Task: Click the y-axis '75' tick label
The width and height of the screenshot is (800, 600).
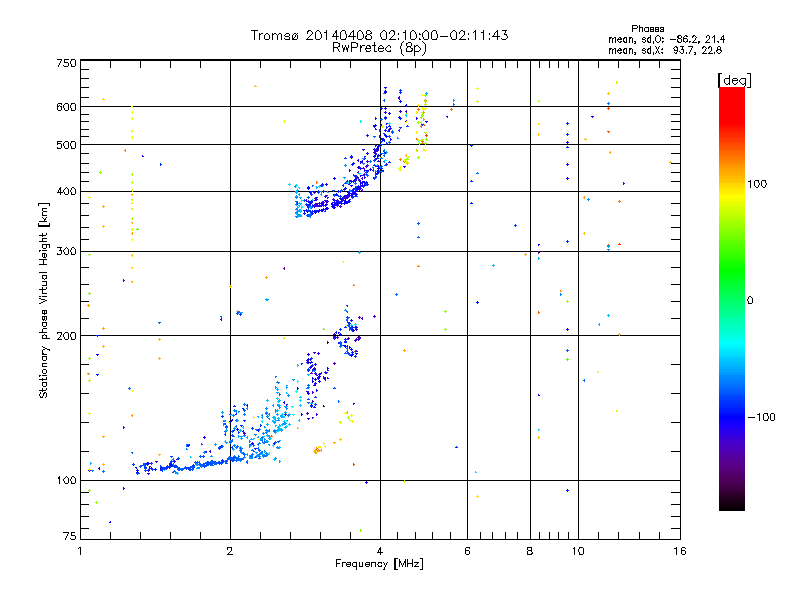Action: pos(70,536)
